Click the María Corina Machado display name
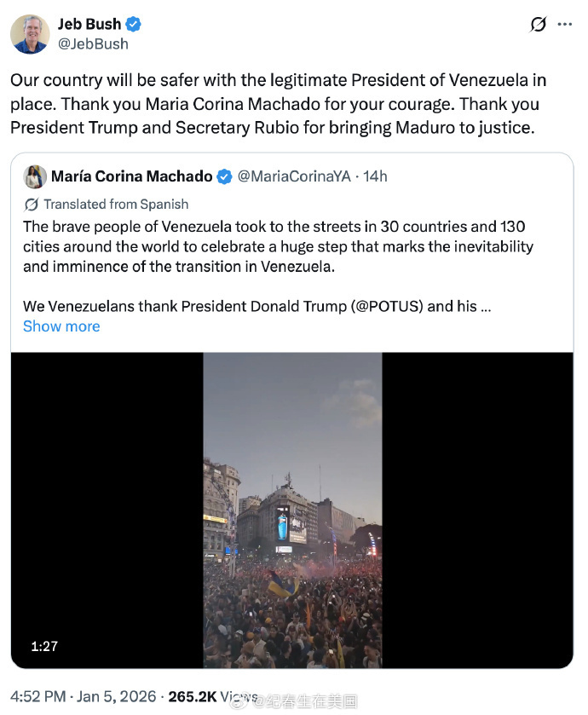Image resolution: width=588 pixels, height=715 pixels. point(132,176)
